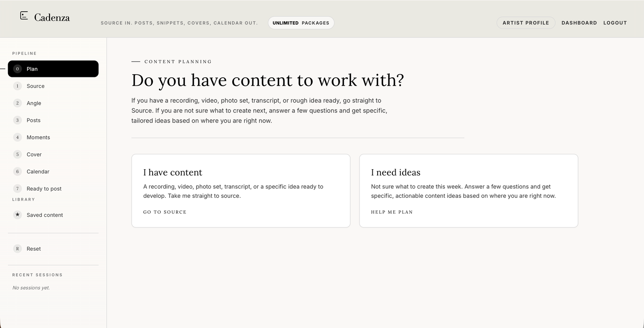Select the star icon beside Saved content
This screenshot has height=328, width=644.
click(x=17, y=215)
